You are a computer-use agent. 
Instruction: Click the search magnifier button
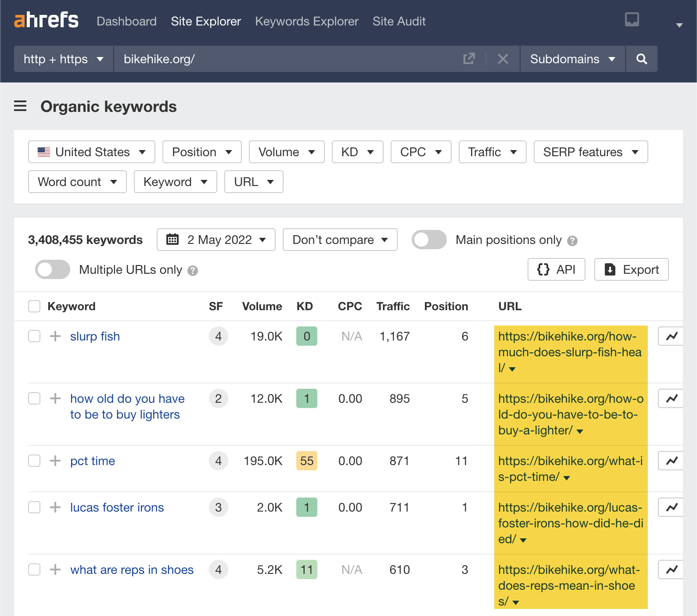[x=641, y=59]
